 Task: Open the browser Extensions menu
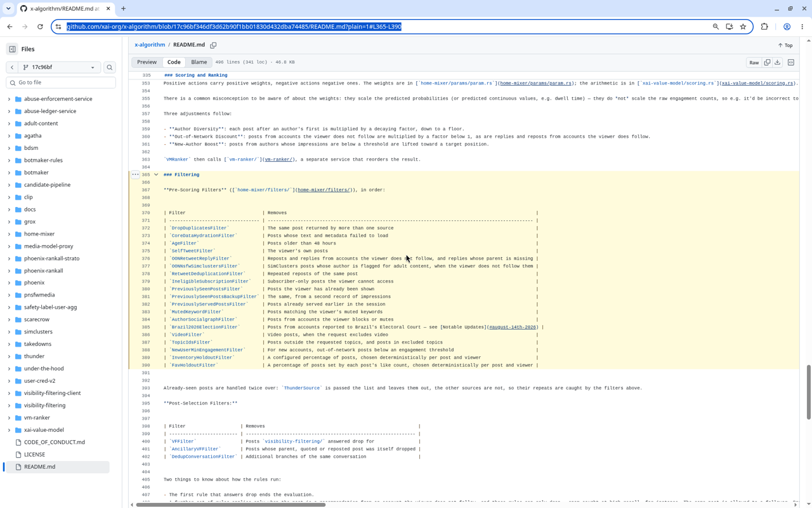pos(764,27)
